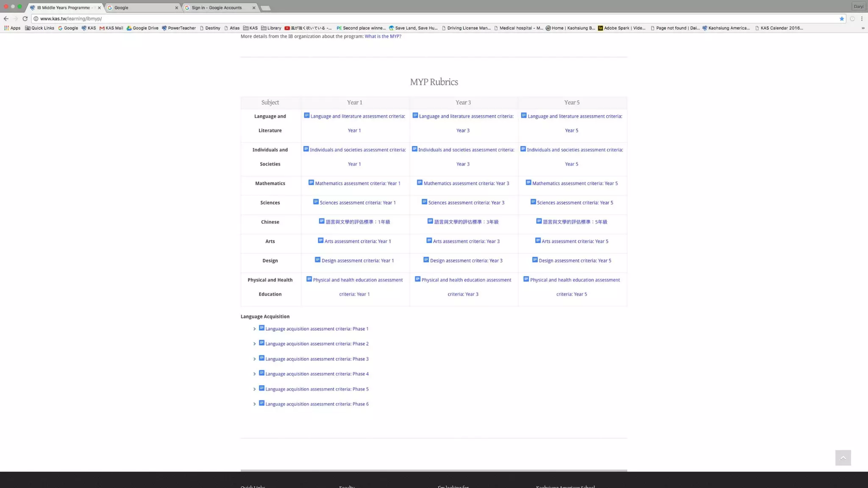Switch to Sign in Google Accounts tab
The width and height of the screenshot is (868, 488).
click(216, 8)
